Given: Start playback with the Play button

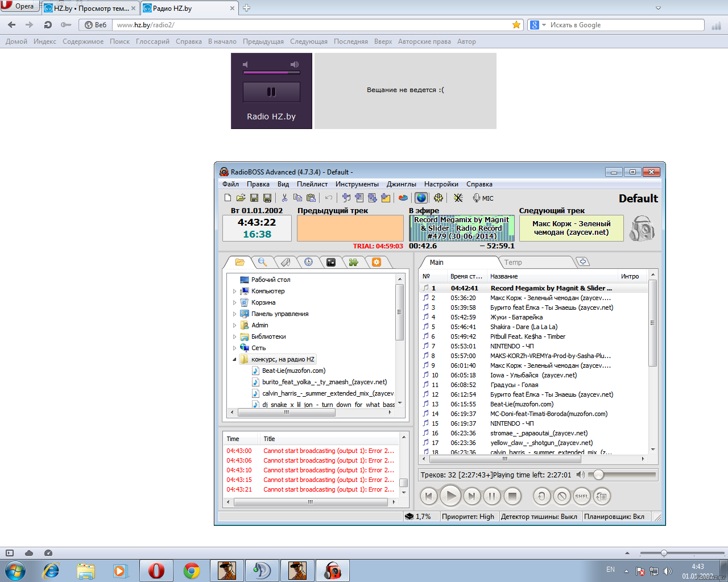Looking at the screenshot, I should (x=450, y=496).
